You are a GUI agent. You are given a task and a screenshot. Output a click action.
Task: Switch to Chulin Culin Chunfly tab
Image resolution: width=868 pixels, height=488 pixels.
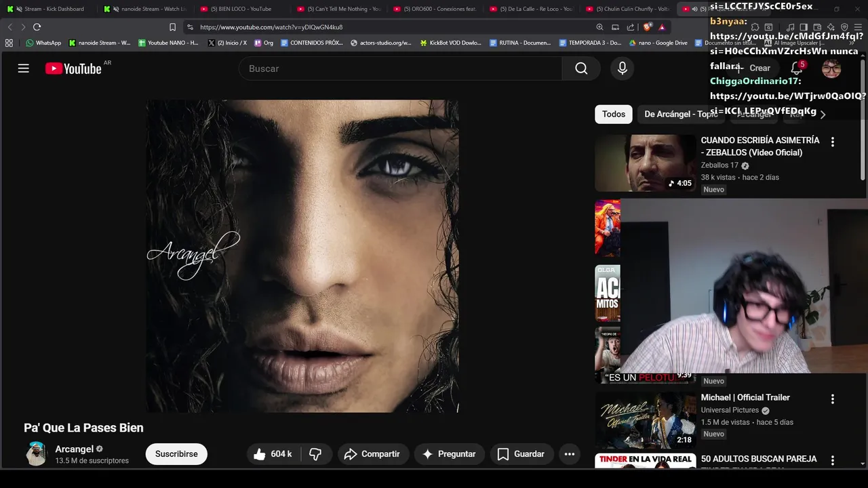point(629,9)
